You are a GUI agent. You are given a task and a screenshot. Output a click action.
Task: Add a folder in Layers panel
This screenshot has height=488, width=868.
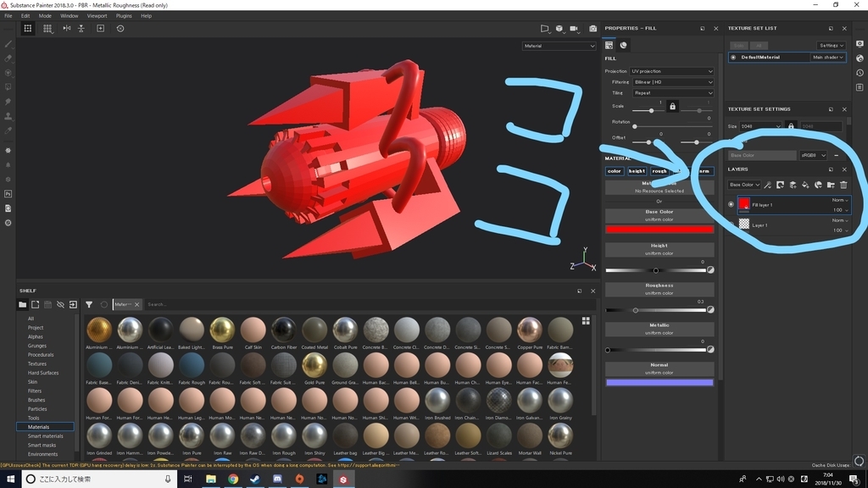pyautogui.click(x=831, y=185)
